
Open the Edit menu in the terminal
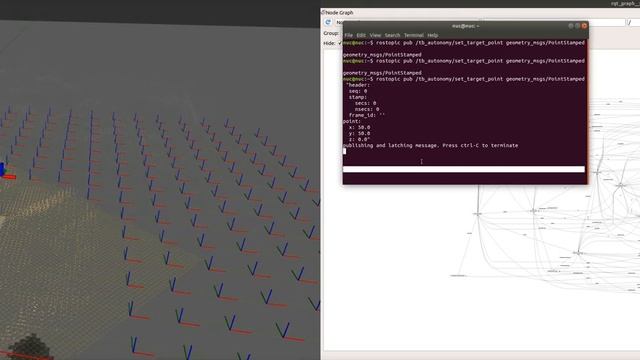(361, 35)
